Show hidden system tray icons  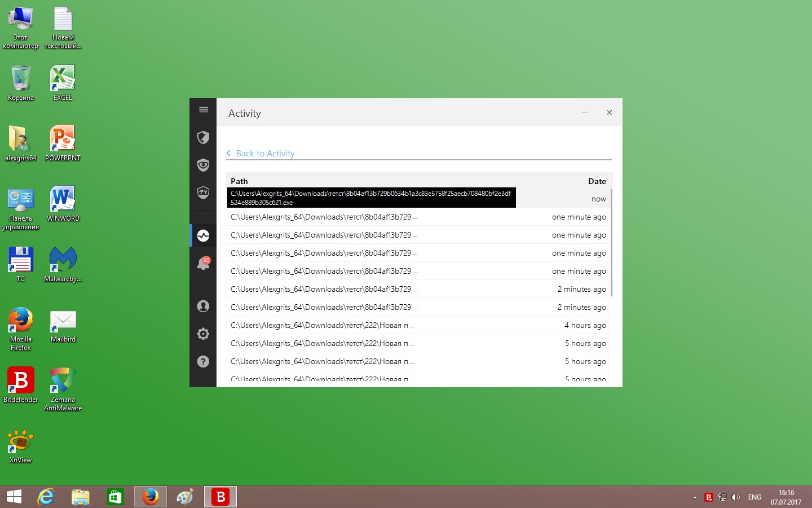pyautogui.click(x=695, y=497)
